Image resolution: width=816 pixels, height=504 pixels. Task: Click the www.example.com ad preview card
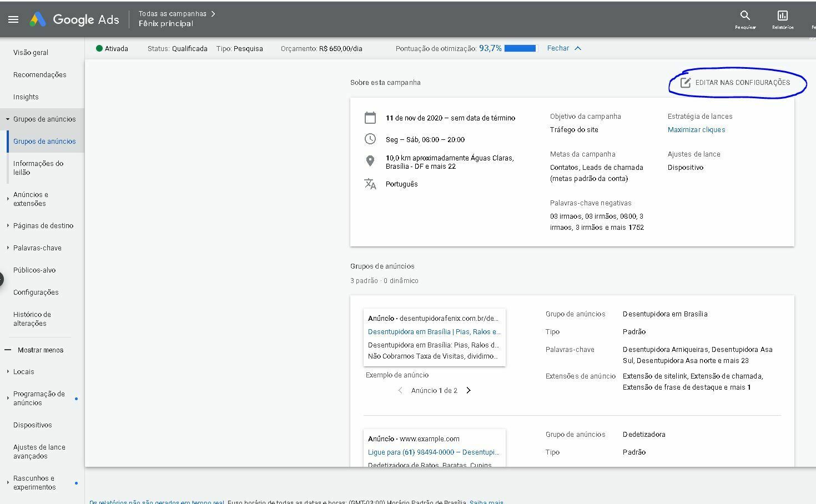[434, 448]
